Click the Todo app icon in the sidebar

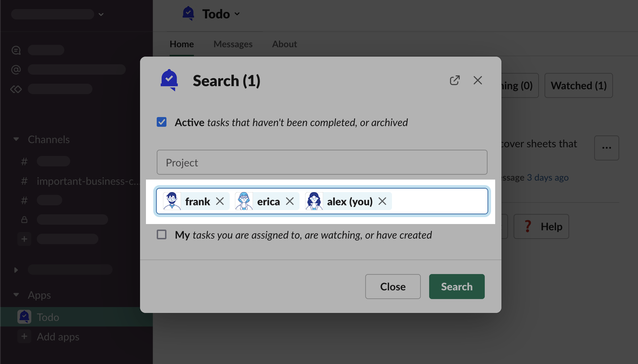pyautogui.click(x=24, y=317)
